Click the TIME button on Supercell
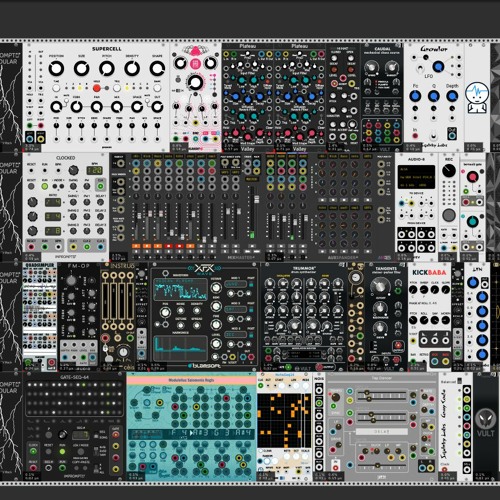The height and width of the screenshot is (500, 500). pos(56,88)
